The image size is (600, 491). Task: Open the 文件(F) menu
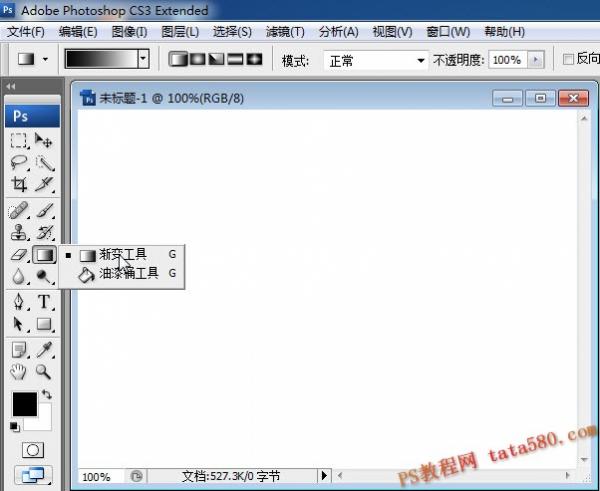click(26, 32)
